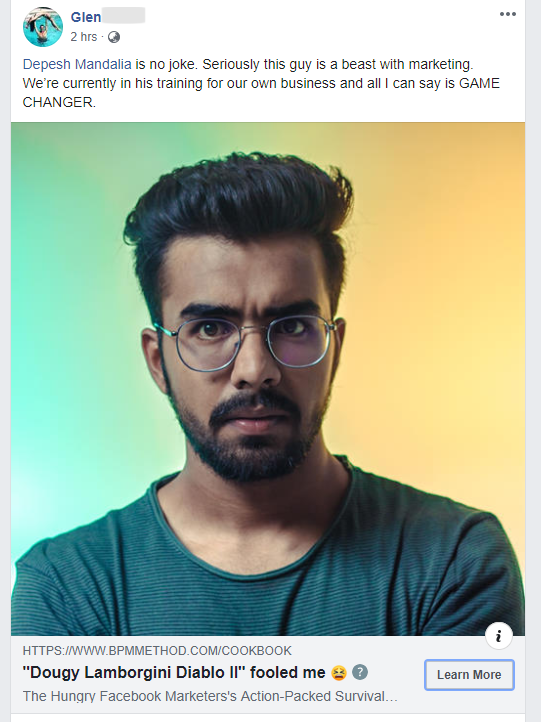Open Glen's round profile picture
This screenshot has height=722, width=541.
click(43, 27)
